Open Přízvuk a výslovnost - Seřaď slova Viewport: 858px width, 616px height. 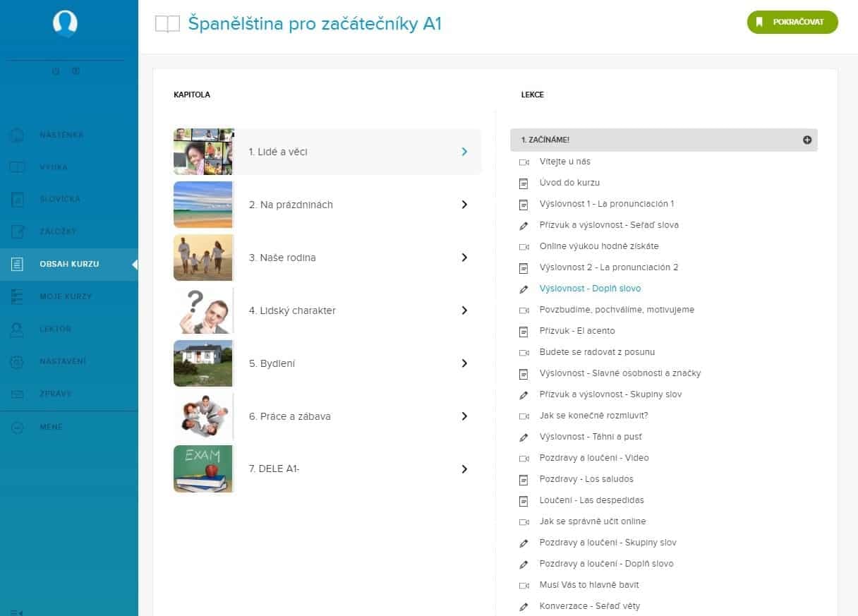pos(609,225)
